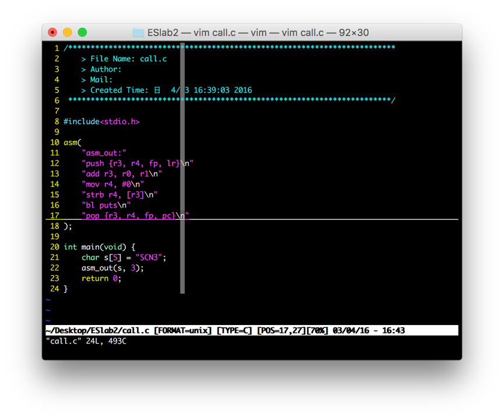
Task: Click the 'File Name: call.c' comment line
Action: point(124,59)
